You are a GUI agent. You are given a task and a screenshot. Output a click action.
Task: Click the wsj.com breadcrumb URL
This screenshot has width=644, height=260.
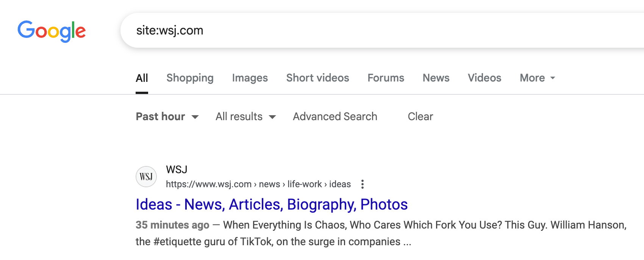click(258, 184)
